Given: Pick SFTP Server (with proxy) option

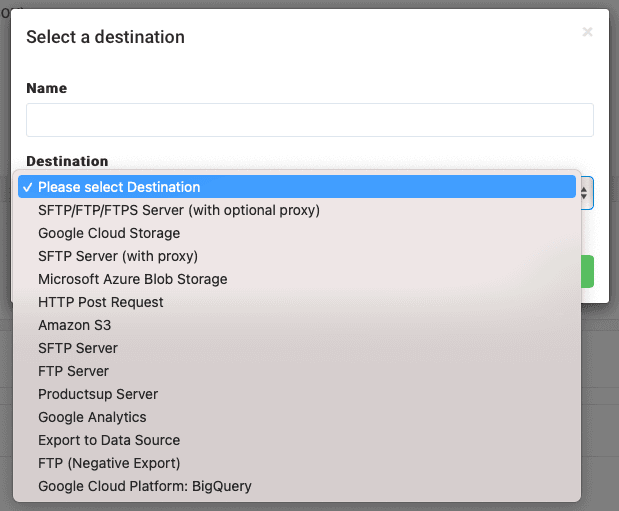Looking at the screenshot, I should point(118,256).
